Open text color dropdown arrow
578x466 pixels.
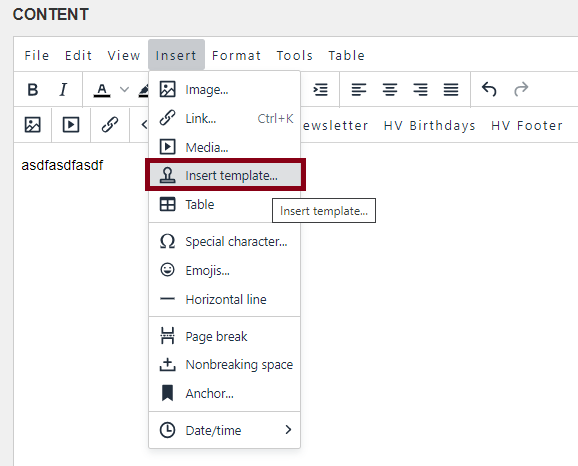(125, 90)
